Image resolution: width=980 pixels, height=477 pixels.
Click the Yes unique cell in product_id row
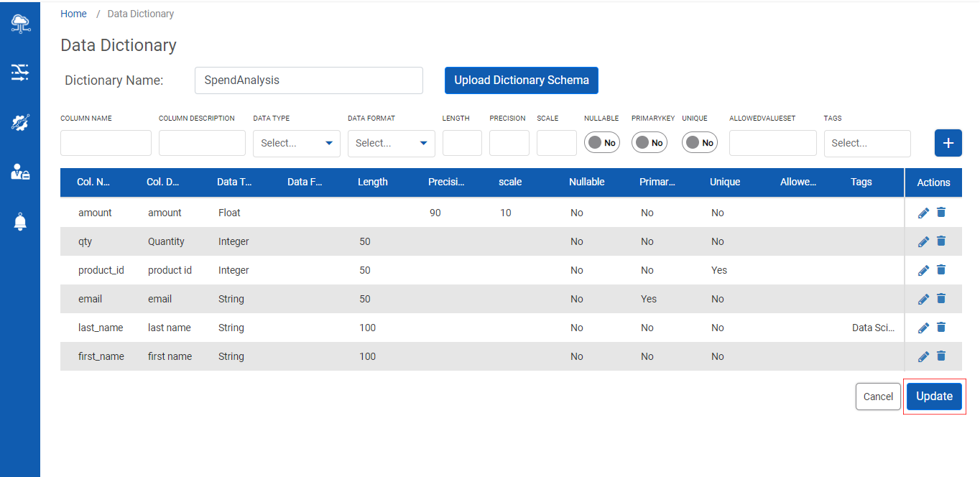click(x=719, y=270)
